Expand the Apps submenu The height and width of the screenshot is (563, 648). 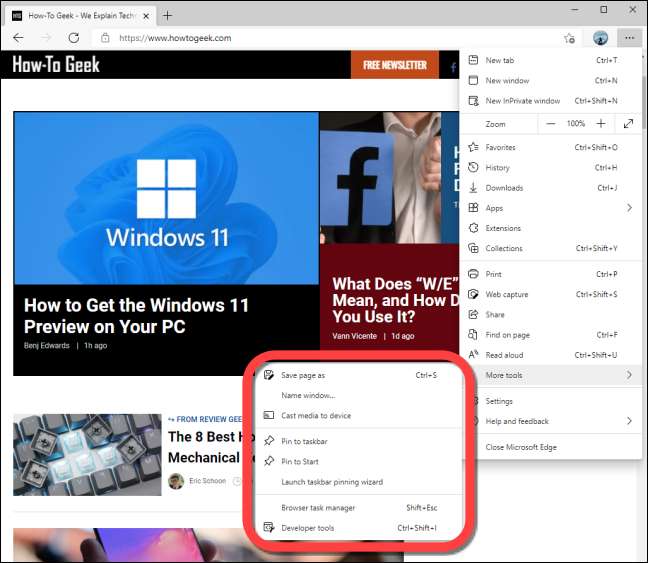pos(550,208)
